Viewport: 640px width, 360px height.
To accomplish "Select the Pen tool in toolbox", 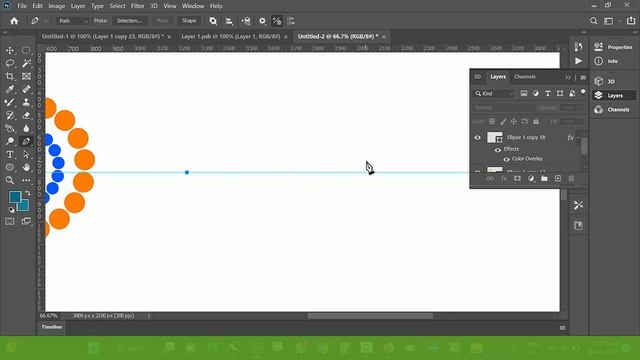I will [x=26, y=142].
